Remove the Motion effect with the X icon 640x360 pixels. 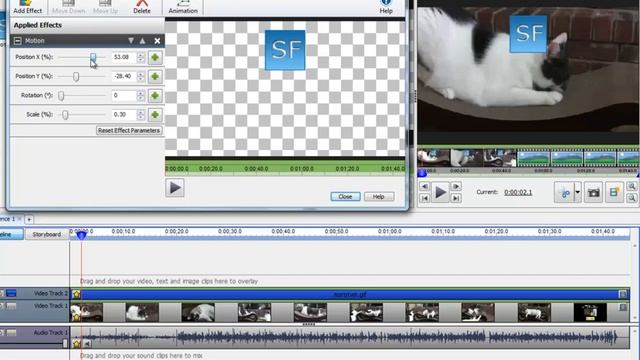(157, 40)
